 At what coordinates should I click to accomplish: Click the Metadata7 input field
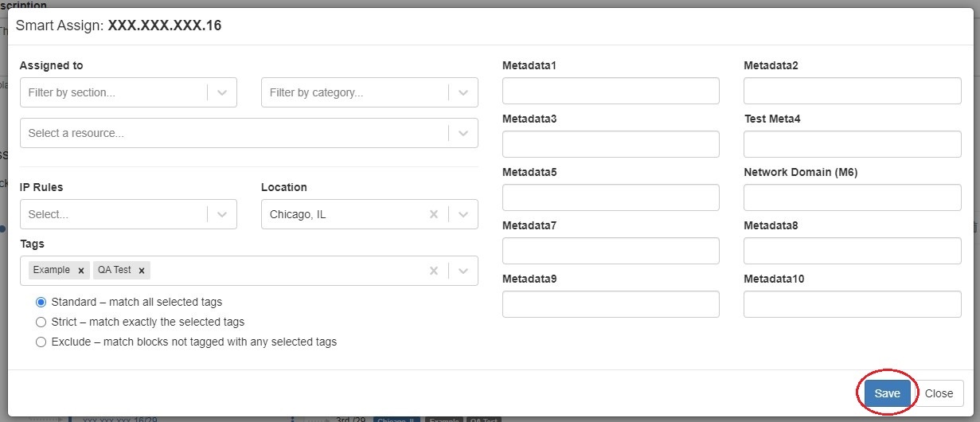pos(611,251)
